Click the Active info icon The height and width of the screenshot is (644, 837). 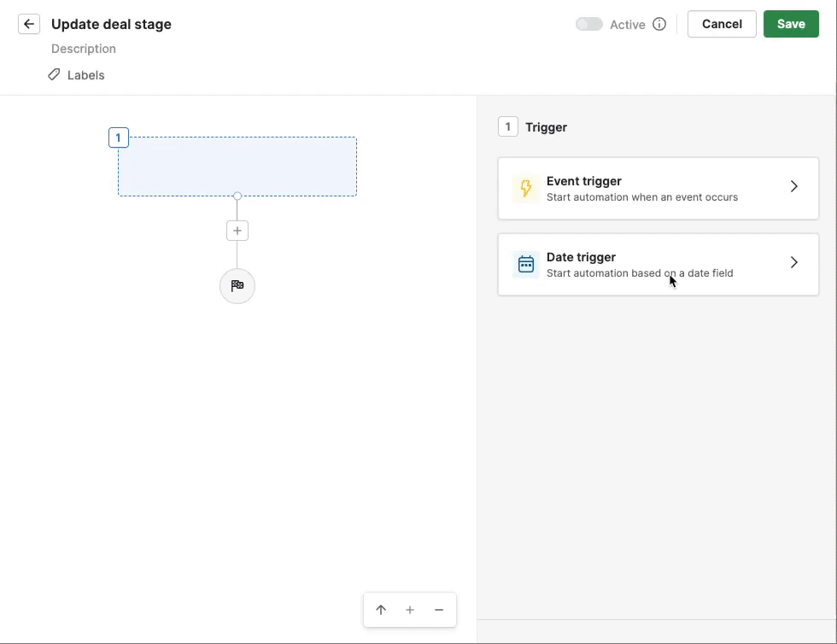[659, 25]
